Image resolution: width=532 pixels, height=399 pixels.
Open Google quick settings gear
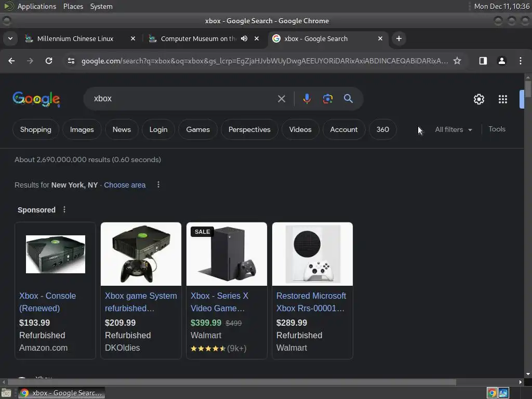coord(479,99)
